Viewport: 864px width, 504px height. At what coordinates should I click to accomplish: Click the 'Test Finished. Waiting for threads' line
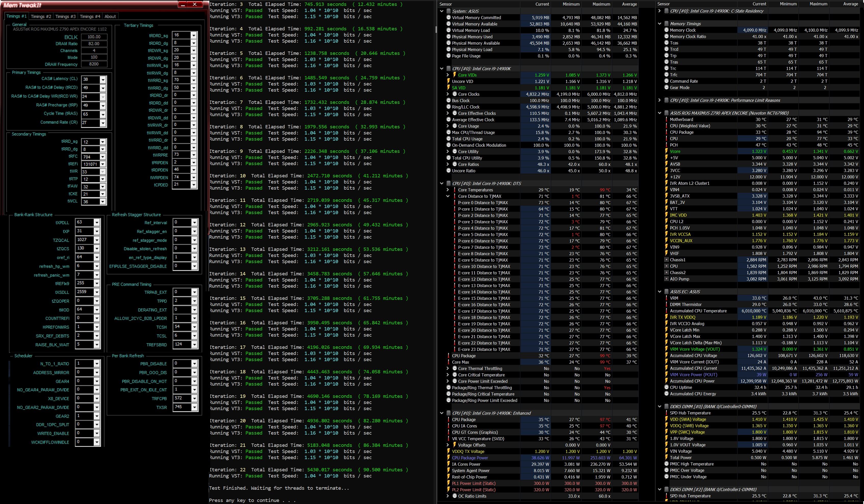(x=279, y=488)
